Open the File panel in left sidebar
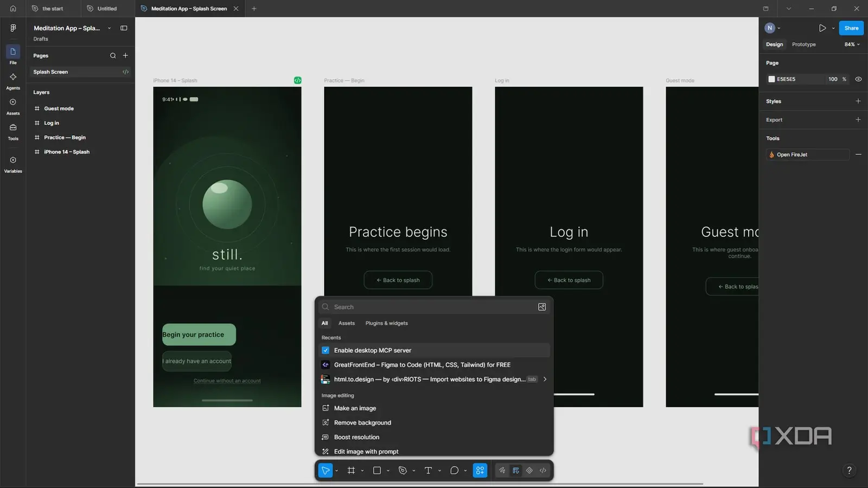Image resolution: width=868 pixels, height=488 pixels. [x=13, y=55]
